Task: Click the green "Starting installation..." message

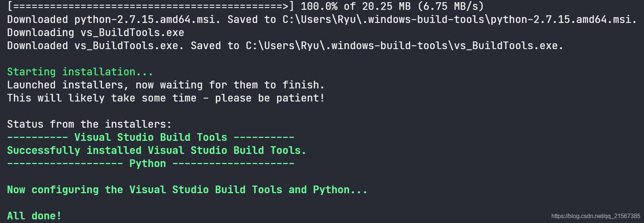Action: 80,72
